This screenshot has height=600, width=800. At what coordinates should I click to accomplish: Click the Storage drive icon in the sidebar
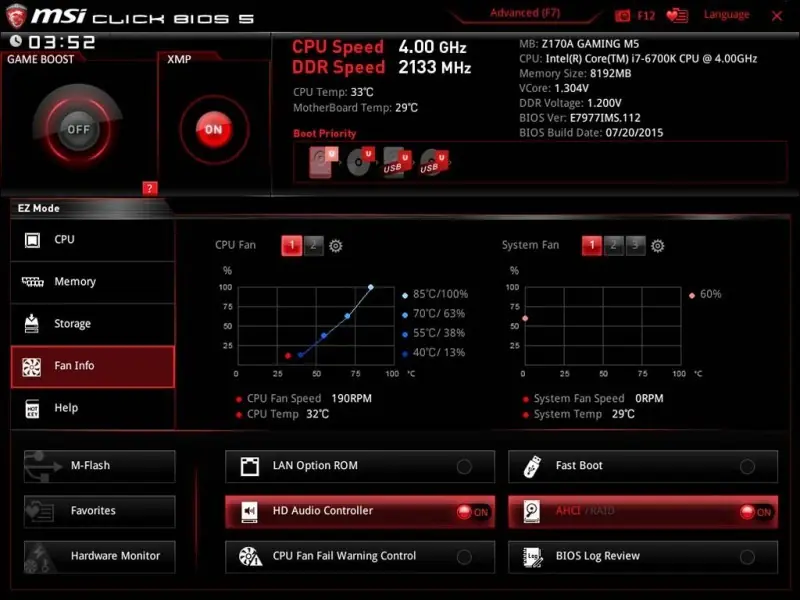pos(32,323)
